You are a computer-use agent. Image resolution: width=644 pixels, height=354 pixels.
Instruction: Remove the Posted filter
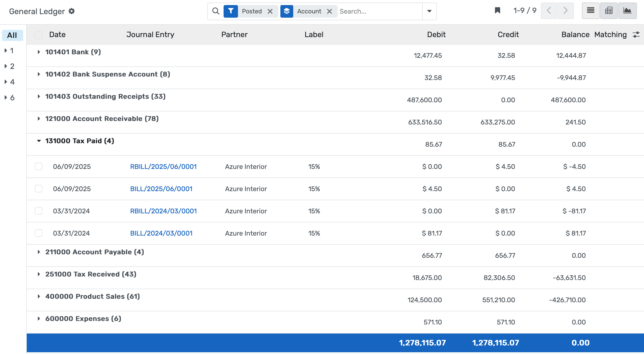(271, 11)
